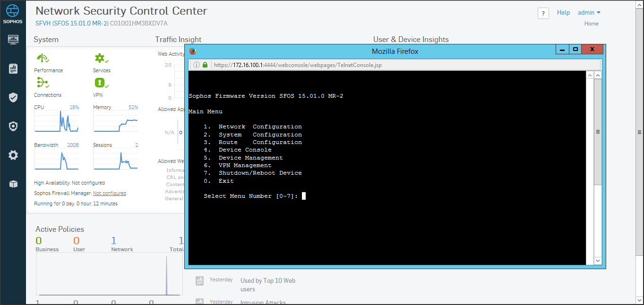
Task: Click the green padlock in address bar
Action: click(x=205, y=65)
